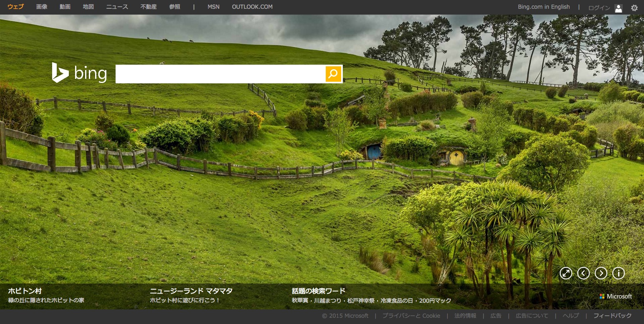
Task: Click the ログイン sign-in link
Action: coord(599,8)
